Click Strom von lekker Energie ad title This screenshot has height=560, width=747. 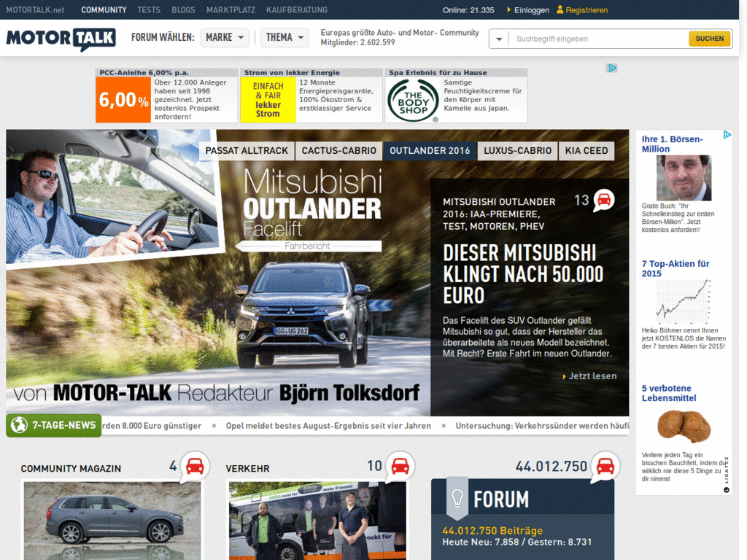click(292, 72)
